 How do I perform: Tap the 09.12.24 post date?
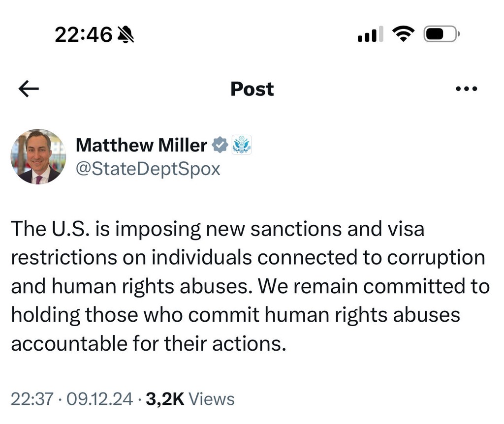99,399
